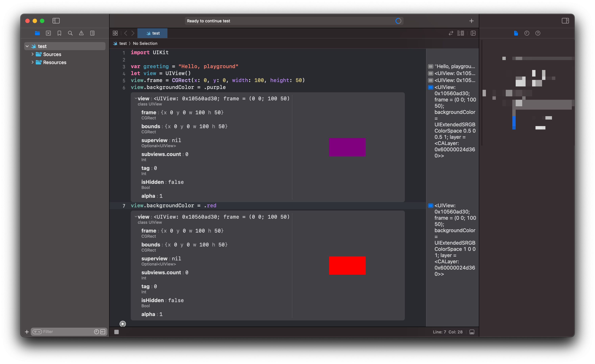The width and height of the screenshot is (595, 364).
Task: Open the Quick Help inspector
Action: click(538, 33)
